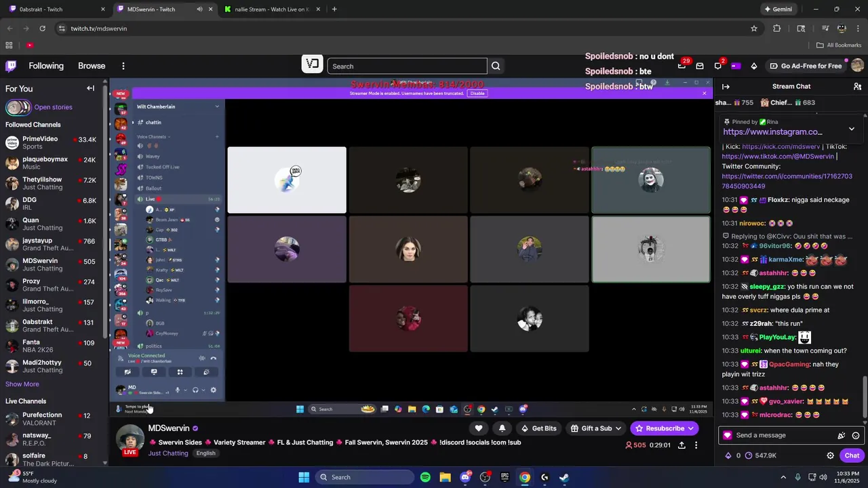Screen dimensions: 868x488
Task: Switch to the 0abstrakt - Twitch tab
Action: point(56,9)
